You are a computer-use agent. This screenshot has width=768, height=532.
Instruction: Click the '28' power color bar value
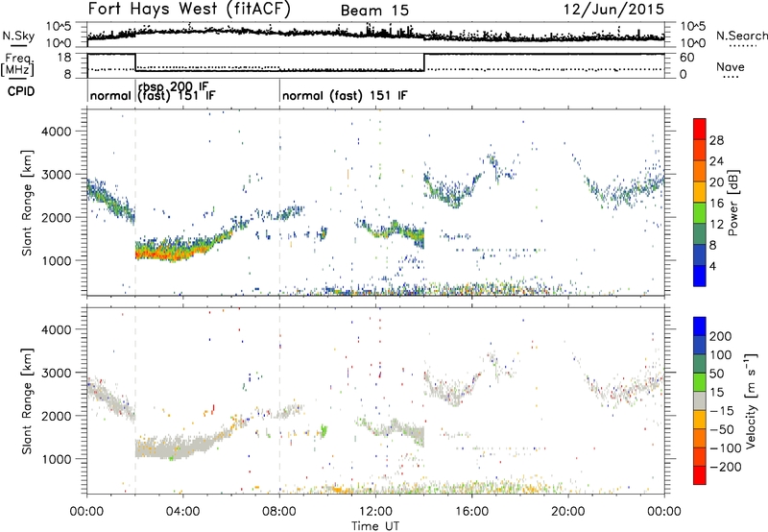[716, 140]
